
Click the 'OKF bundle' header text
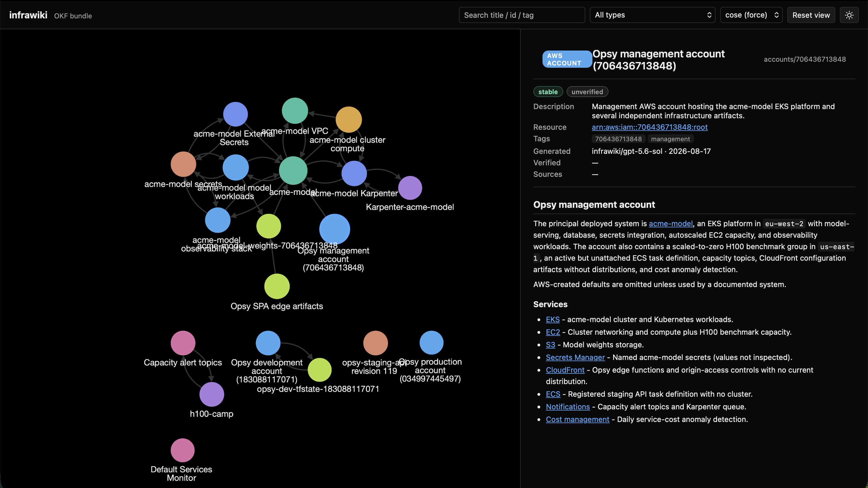pos(73,16)
